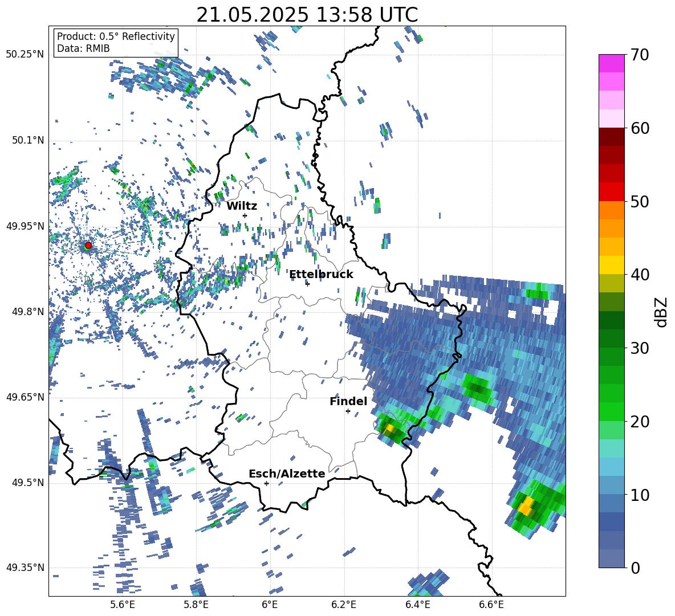Click the Ettelbruck city label

(321, 275)
